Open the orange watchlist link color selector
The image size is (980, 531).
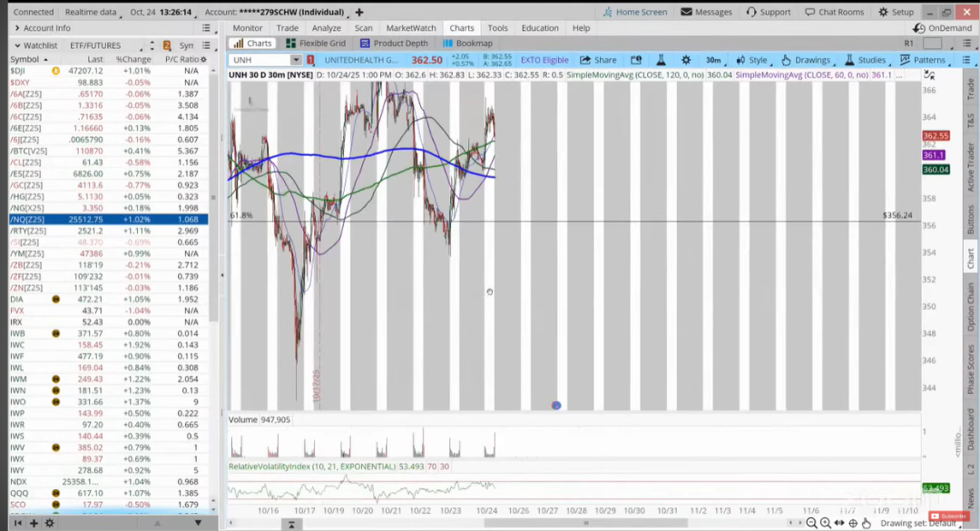pos(167,45)
